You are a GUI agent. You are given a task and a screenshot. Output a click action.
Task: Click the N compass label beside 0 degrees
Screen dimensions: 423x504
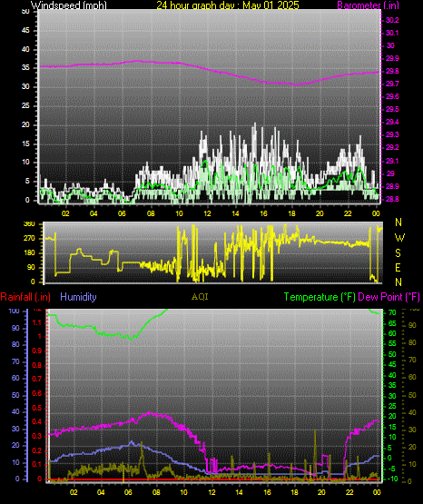click(x=398, y=282)
